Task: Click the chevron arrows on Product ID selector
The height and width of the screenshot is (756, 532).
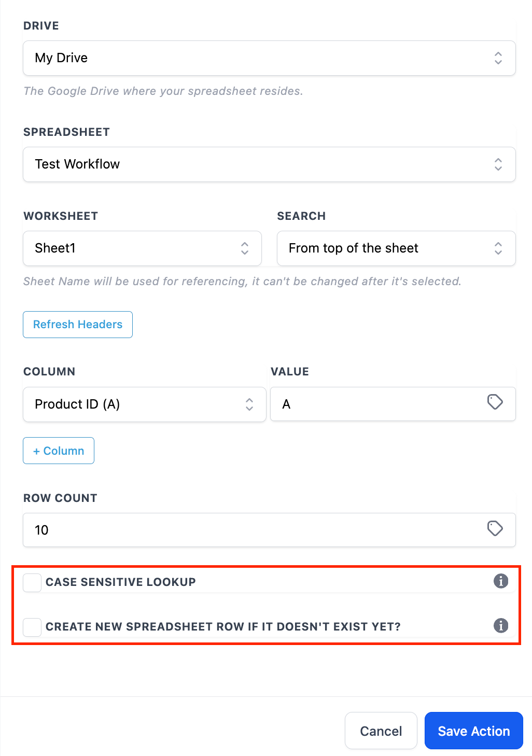Action: pyautogui.click(x=249, y=404)
